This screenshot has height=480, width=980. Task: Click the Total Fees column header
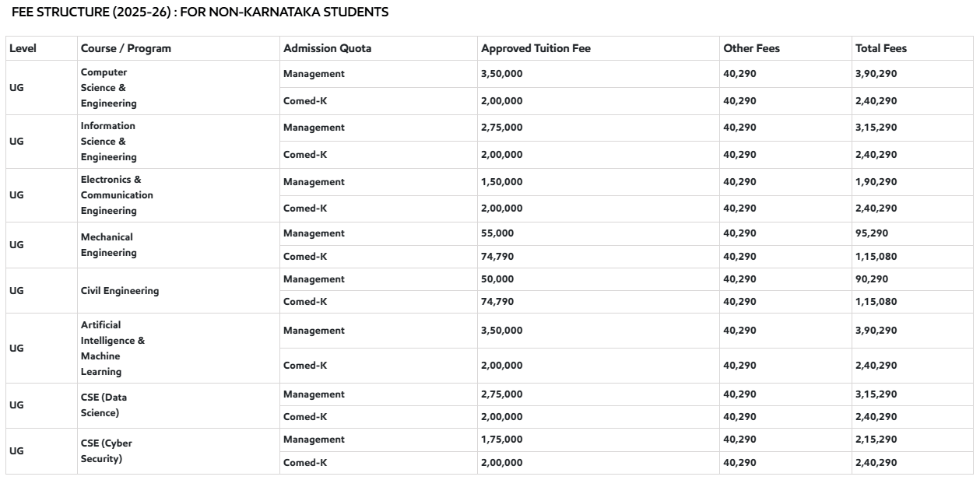pos(880,48)
